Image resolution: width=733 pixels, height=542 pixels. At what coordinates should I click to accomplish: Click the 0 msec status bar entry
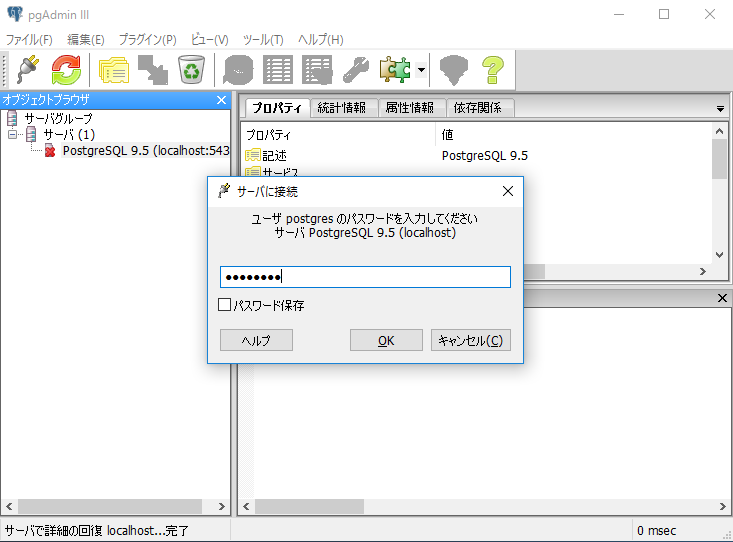(656, 530)
